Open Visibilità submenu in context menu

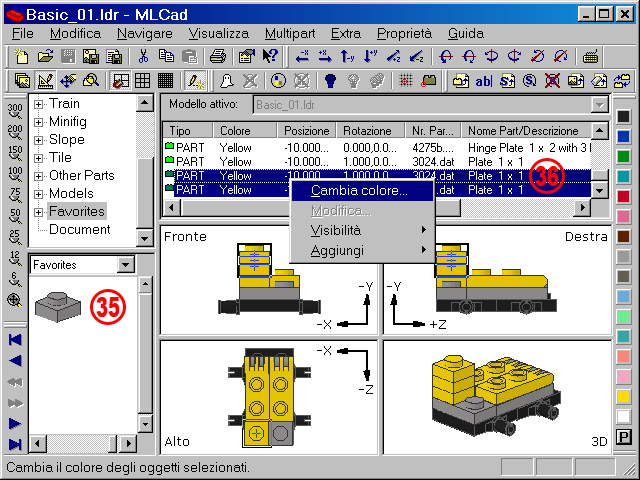click(x=362, y=231)
